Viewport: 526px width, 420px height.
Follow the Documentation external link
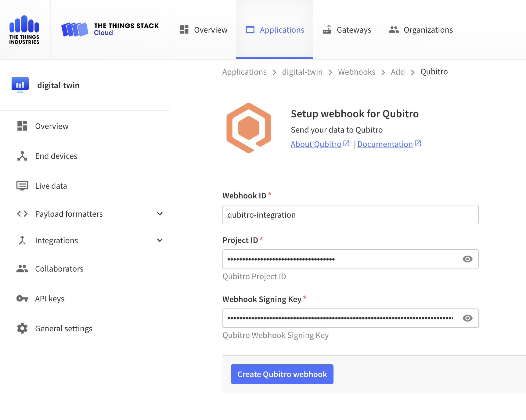(385, 144)
